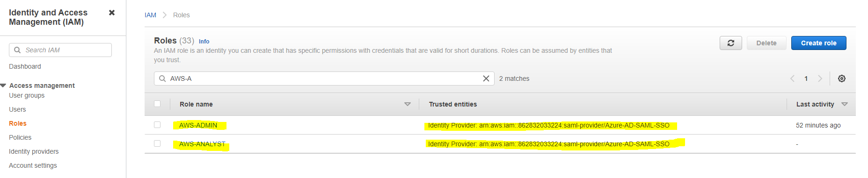Screen dimensions: 868x178
Task: Clear the AWS-A filter with X icon
Action: click(486, 78)
